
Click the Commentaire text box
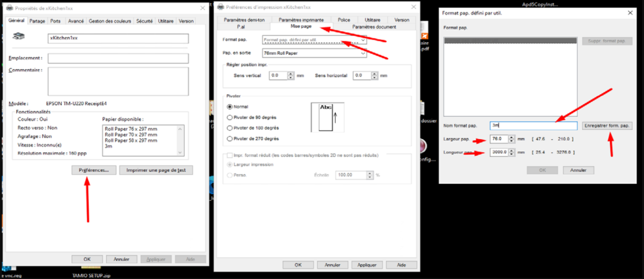pos(118,82)
